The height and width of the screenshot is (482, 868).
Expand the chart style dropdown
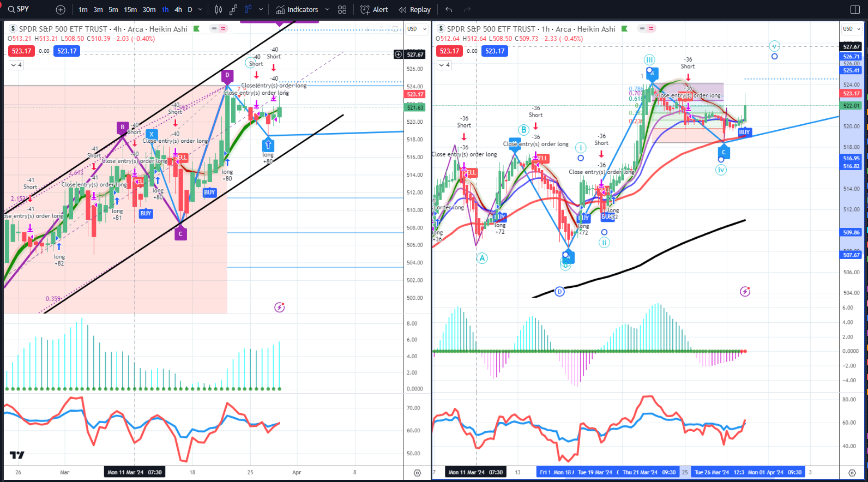261,10
